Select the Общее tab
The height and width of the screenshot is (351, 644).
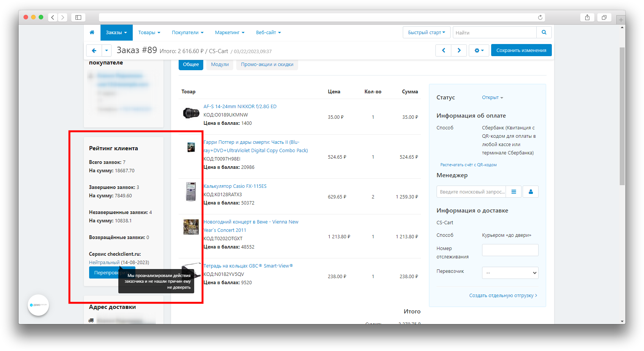(x=191, y=65)
